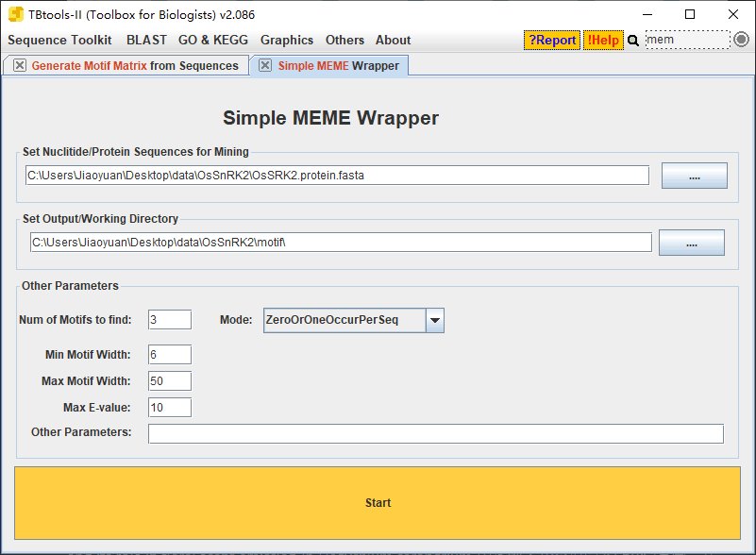Image resolution: width=756 pixels, height=555 pixels.
Task: Click the Max Motif Width field
Action: 170,381
